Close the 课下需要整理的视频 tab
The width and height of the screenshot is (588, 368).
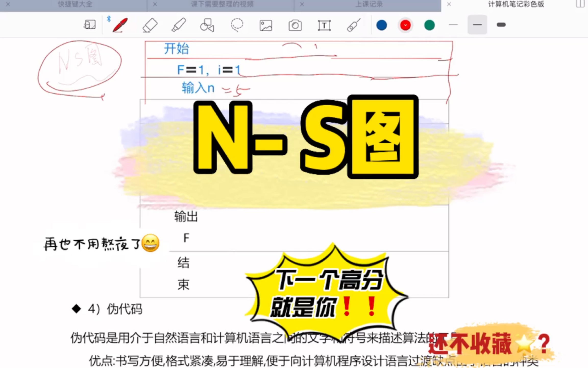155,4
